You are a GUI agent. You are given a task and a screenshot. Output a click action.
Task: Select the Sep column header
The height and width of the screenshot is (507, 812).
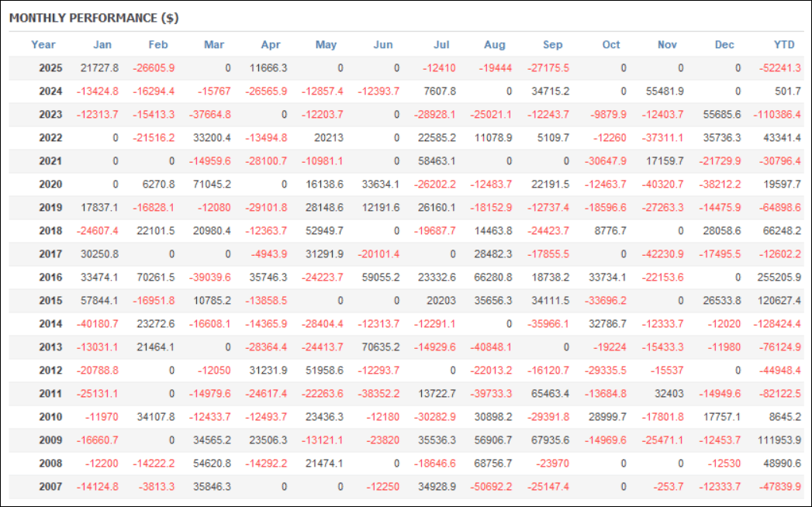554,44
